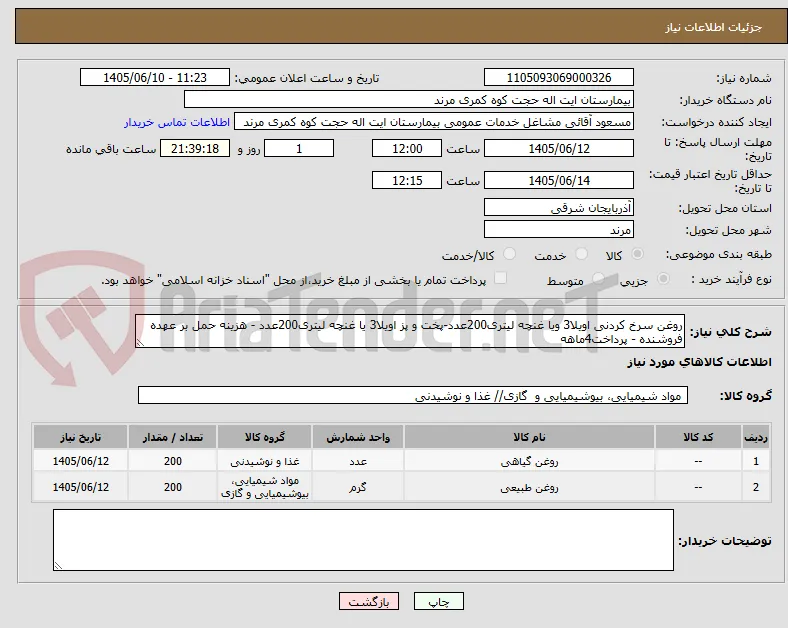Image resolution: width=788 pixels, height=628 pixels.
Task: Click the گرم unit cell in row 2
Action: coord(358,487)
